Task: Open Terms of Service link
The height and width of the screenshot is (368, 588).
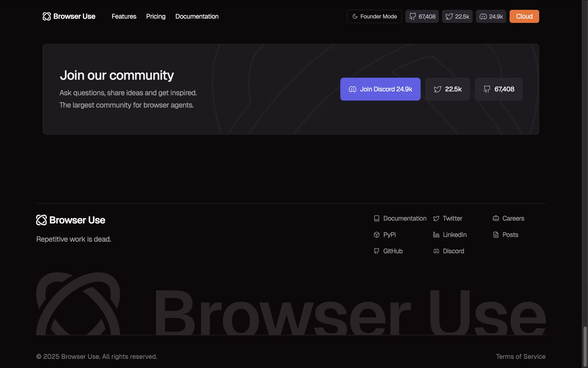Action: coord(521,357)
